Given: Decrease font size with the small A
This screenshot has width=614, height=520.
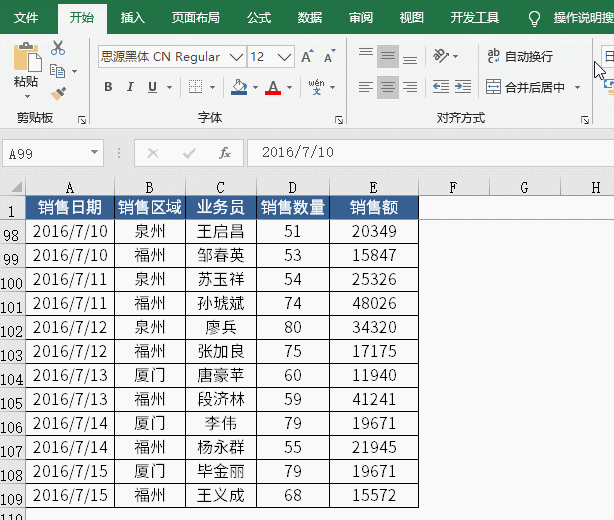Looking at the screenshot, I should click(x=330, y=57).
